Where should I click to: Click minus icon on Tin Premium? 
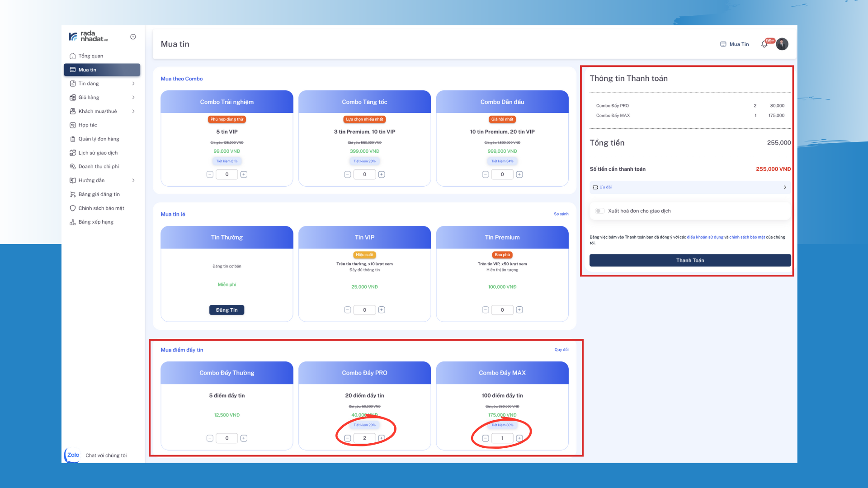[485, 310]
